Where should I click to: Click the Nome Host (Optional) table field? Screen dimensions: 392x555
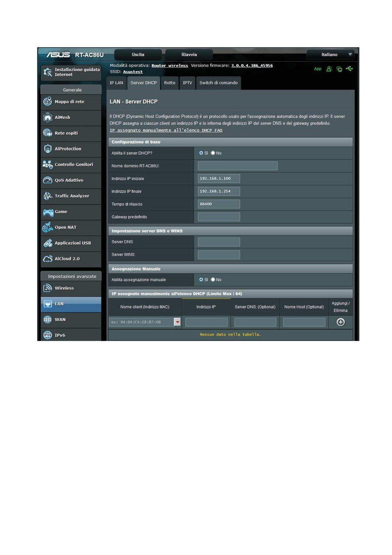click(304, 322)
